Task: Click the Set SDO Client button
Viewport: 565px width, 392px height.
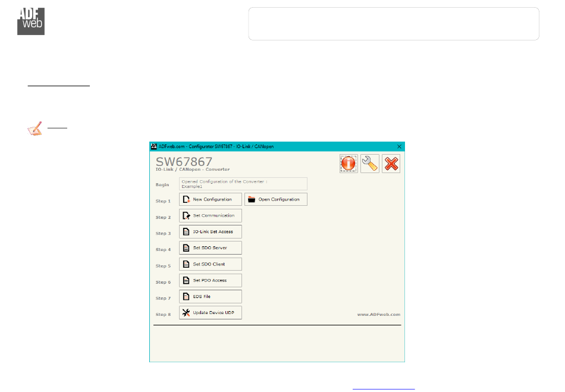Action: pos(211,264)
